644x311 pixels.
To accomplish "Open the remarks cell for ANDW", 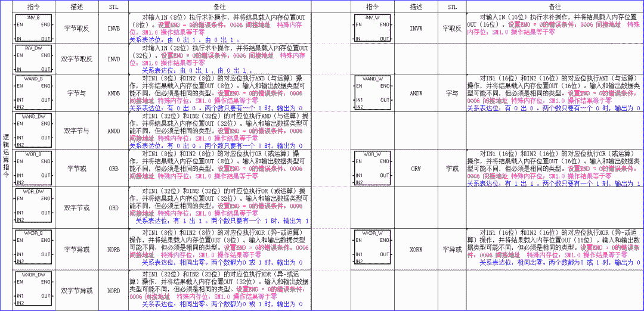I will (x=555, y=93).
